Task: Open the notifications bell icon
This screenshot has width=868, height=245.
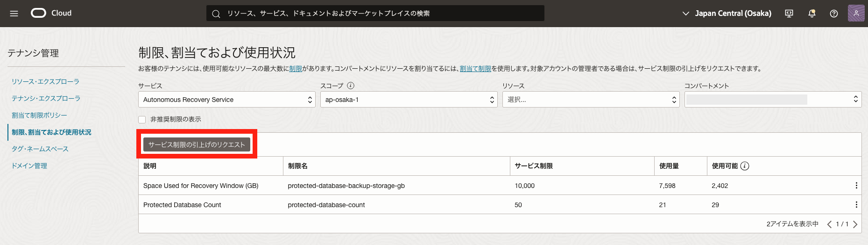Action: [x=812, y=14]
